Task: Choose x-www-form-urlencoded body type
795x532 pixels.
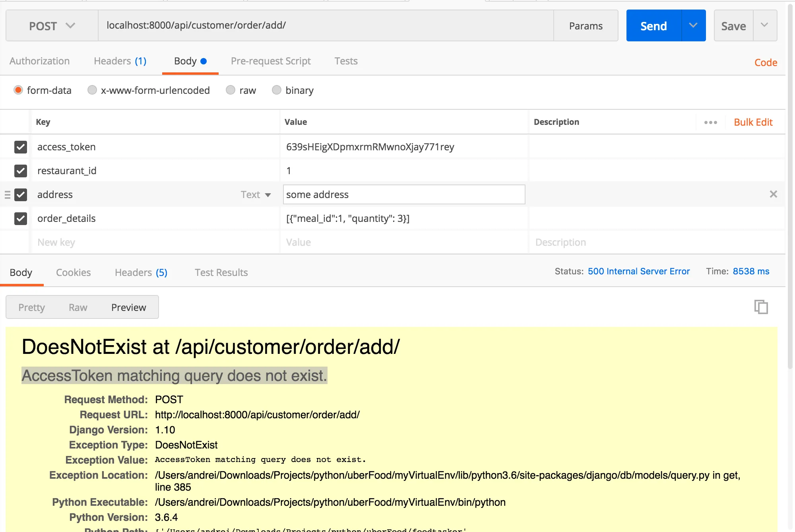Action: click(x=92, y=90)
